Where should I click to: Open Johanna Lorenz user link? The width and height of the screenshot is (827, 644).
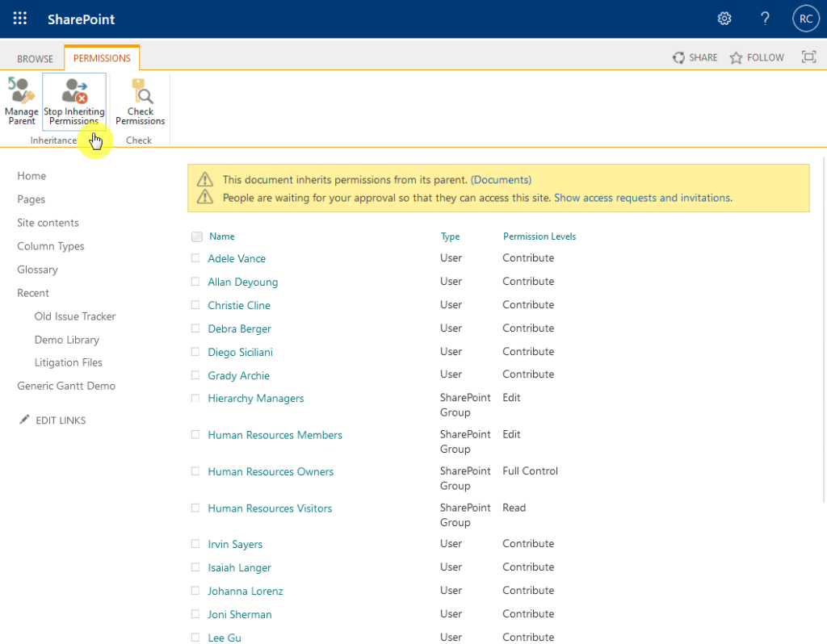tap(246, 592)
